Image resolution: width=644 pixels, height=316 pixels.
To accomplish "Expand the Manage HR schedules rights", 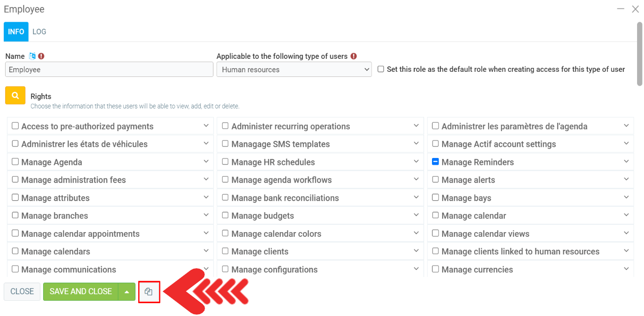I will (416, 162).
